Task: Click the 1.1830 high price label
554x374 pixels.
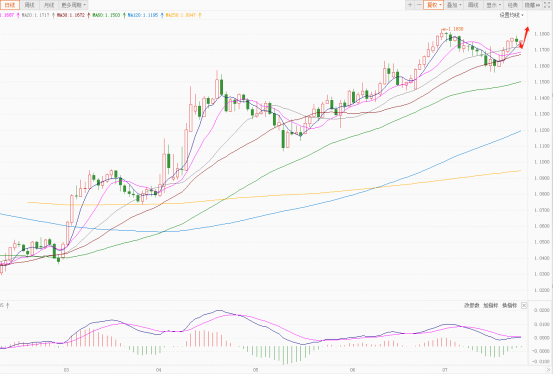Action: point(455,29)
